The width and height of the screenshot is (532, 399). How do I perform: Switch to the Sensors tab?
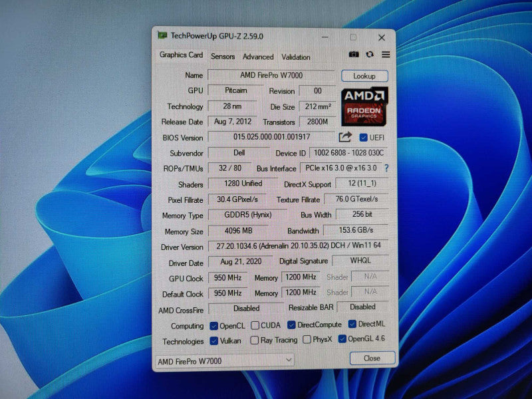point(223,57)
